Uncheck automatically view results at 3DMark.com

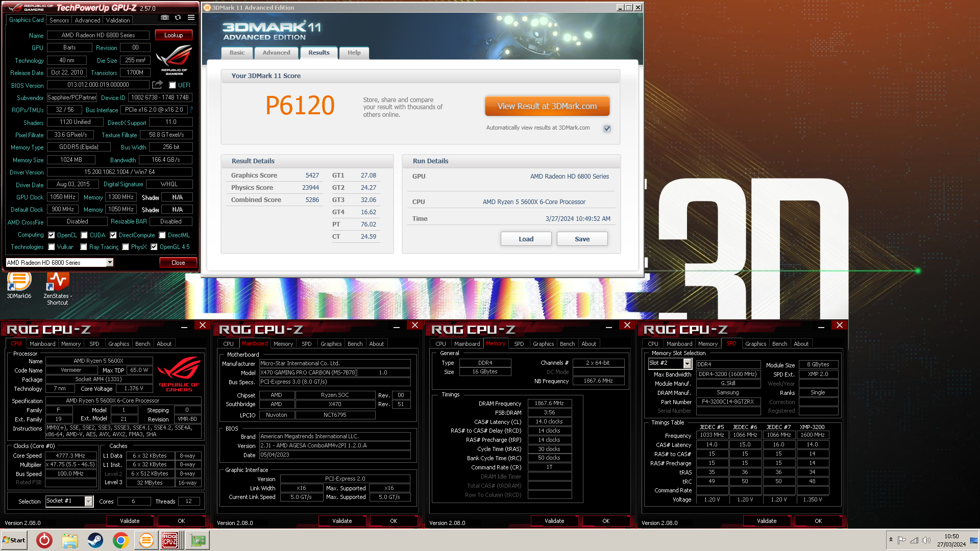(607, 129)
